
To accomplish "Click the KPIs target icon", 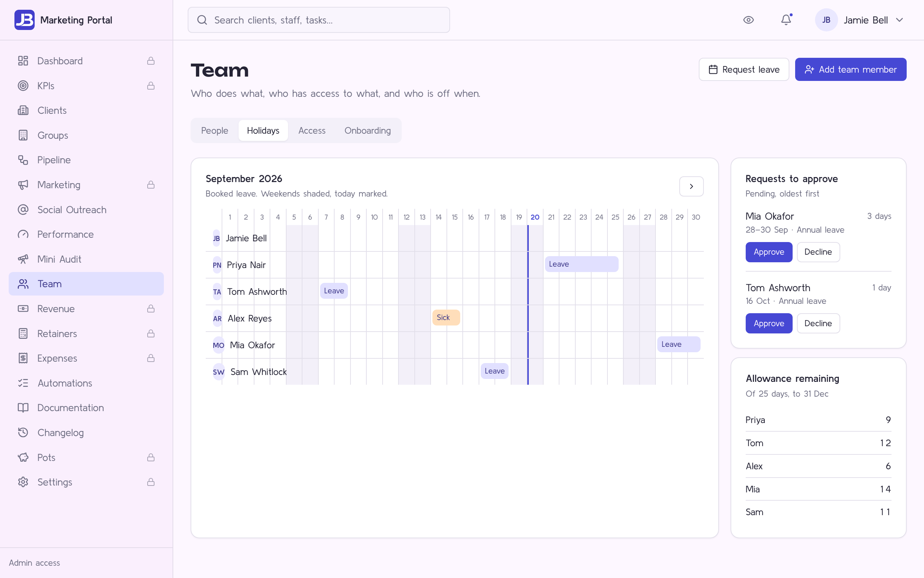I will (x=23, y=86).
